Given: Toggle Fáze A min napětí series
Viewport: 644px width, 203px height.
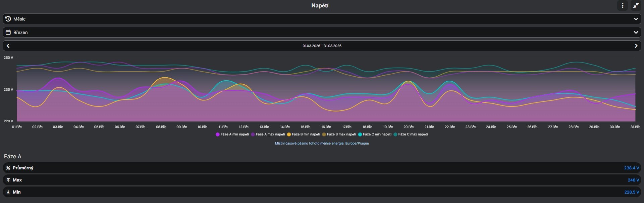Looking at the screenshot, I should click(x=232, y=134).
